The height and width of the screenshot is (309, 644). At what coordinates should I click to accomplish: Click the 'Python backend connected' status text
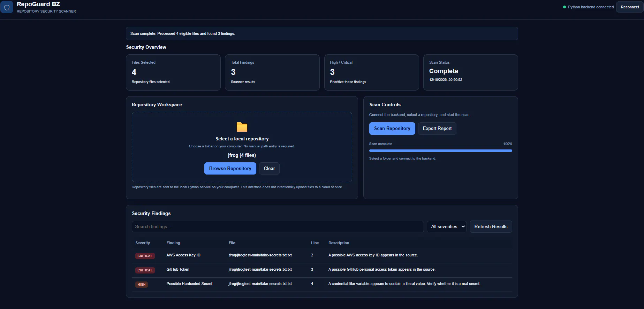pos(591,7)
